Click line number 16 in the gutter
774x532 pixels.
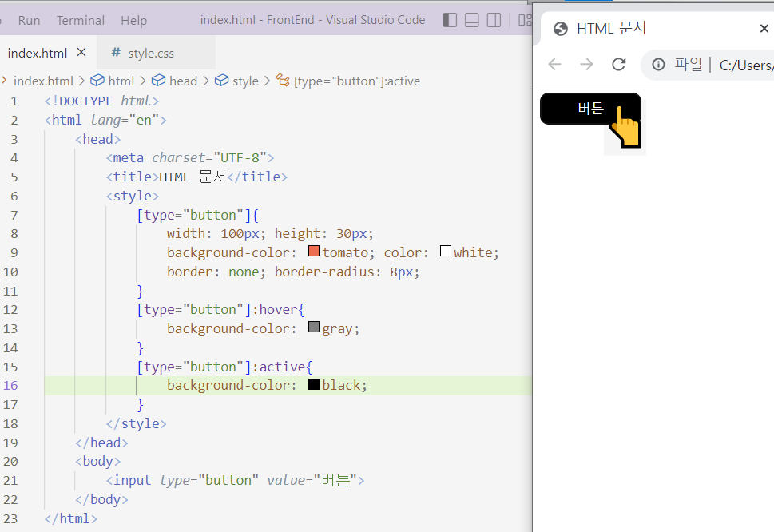click(10, 386)
